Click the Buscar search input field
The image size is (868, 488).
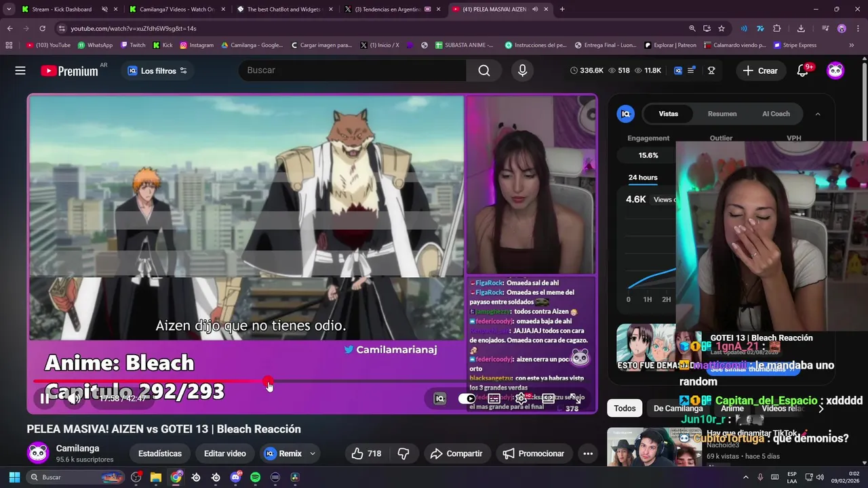pos(353,70)
